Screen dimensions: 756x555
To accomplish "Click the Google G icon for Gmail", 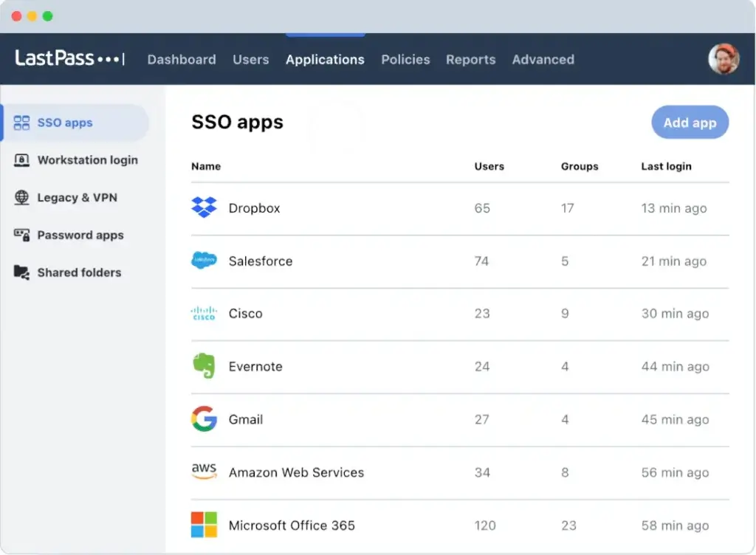I will pos(204,418).
